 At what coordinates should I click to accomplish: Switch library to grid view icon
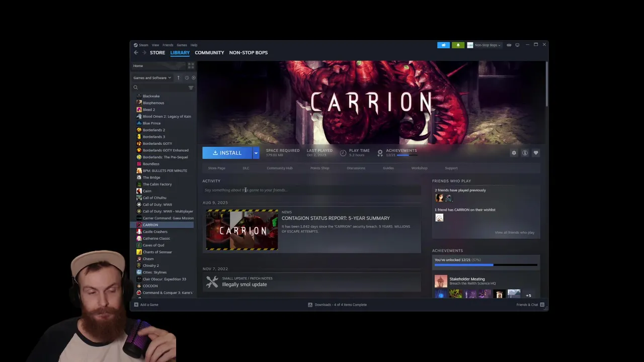pos(191,66)
